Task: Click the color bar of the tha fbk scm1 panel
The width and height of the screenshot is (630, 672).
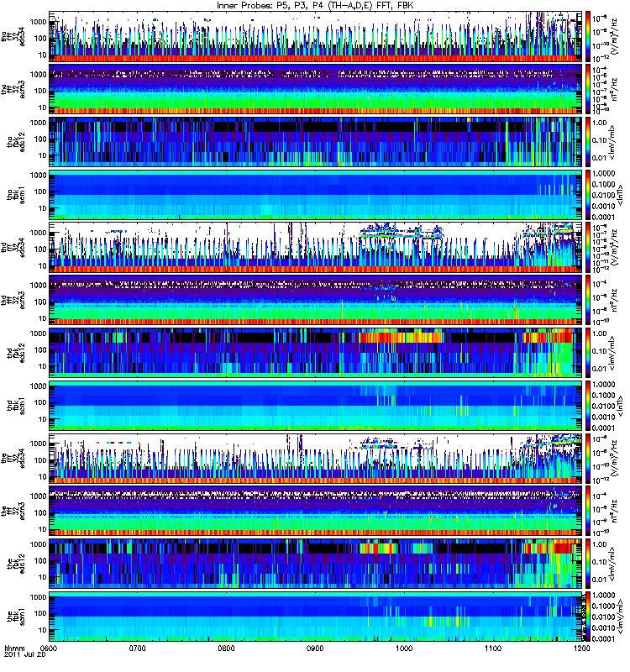Action: point(588,195)
